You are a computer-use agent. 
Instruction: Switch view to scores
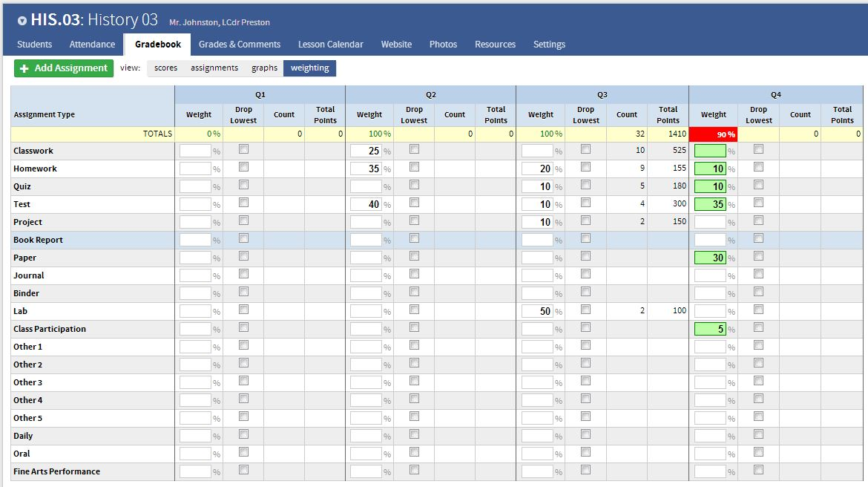(165, 68)
